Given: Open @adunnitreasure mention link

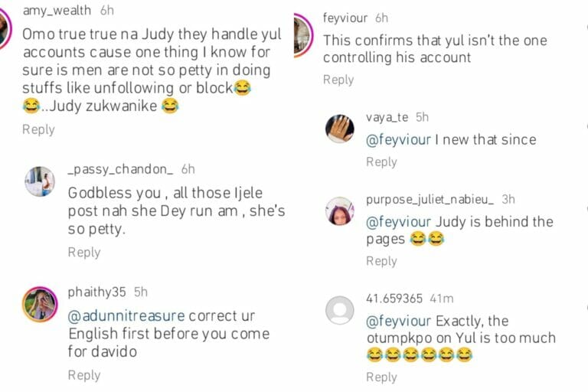Looking at the screenshot, I should click(x=126, y=316).
